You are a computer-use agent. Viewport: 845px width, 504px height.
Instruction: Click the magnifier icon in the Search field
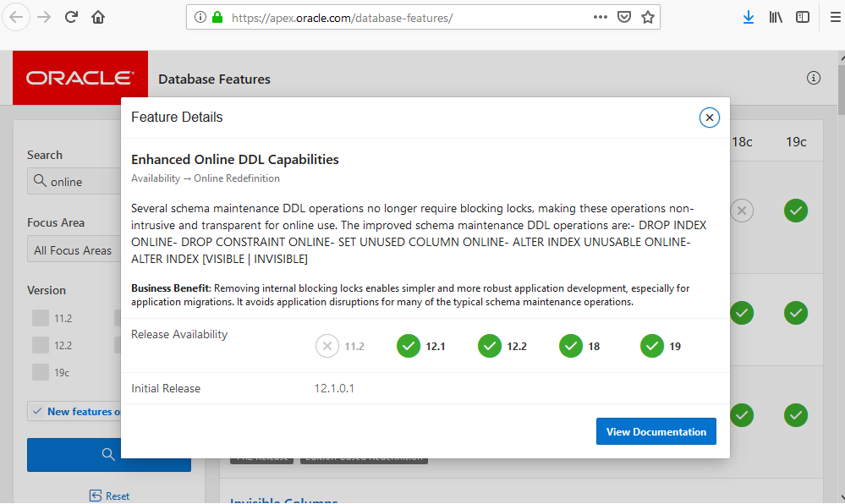[x=40, y=181]
